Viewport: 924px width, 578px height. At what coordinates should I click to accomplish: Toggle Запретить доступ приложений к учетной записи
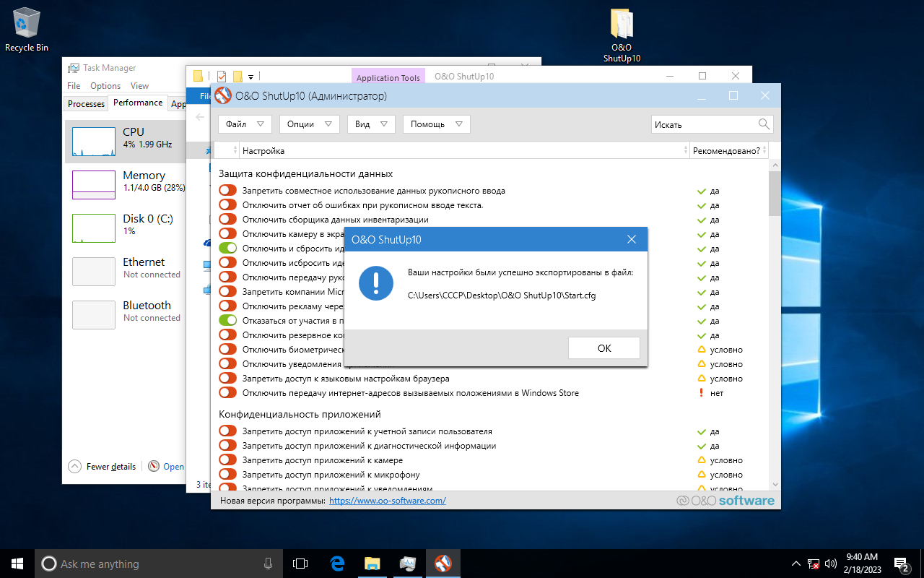[x=228, y=431]
